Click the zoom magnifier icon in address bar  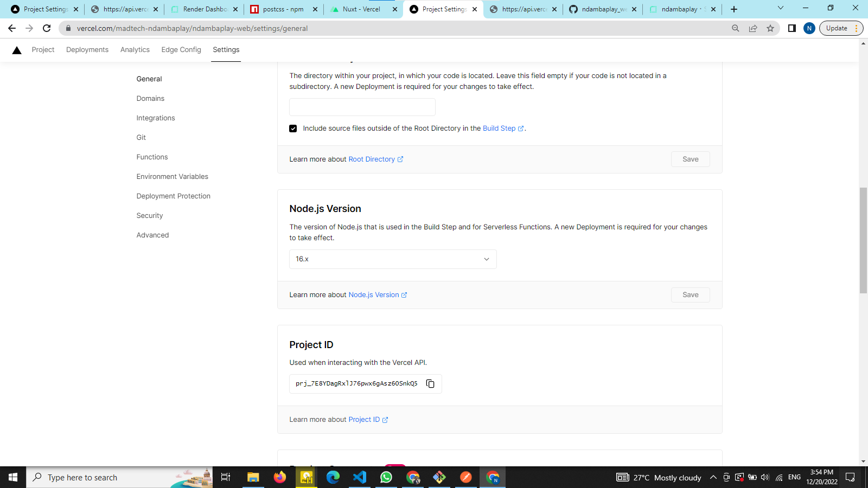(x=736, y=28)
